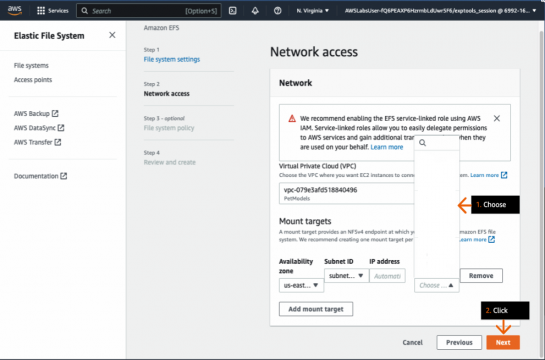Click the AWS logo home icon
Screen dimensions: 545x360
click(15, 10)
